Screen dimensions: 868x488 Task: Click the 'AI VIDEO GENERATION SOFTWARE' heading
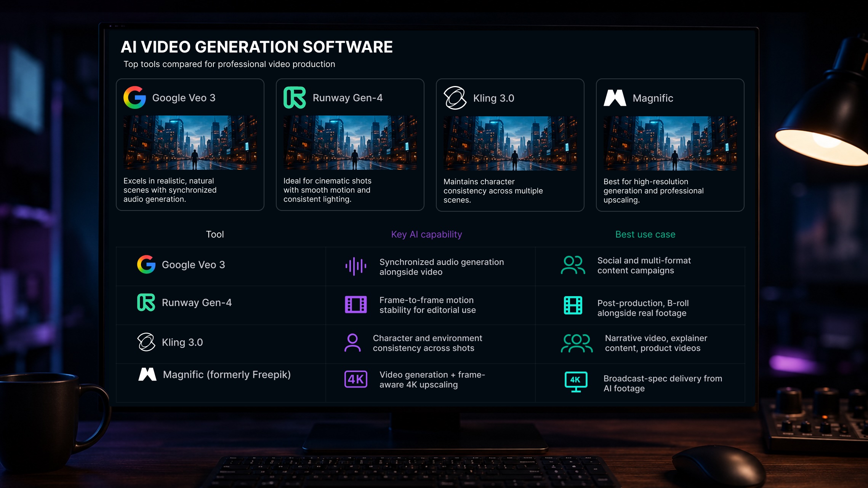256,47
